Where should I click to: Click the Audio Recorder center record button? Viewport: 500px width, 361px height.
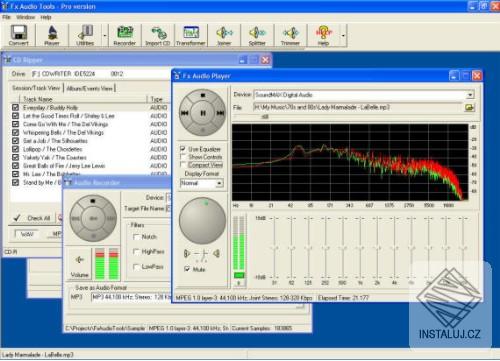(x=93, y=218)
